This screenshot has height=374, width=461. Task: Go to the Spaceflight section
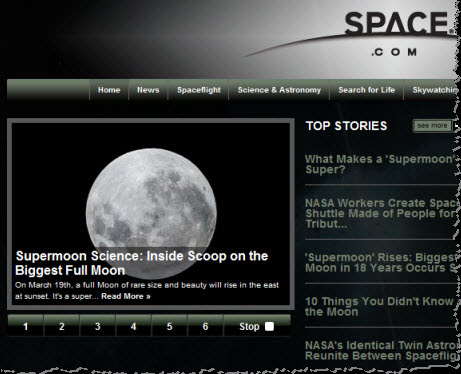point(199,90)
